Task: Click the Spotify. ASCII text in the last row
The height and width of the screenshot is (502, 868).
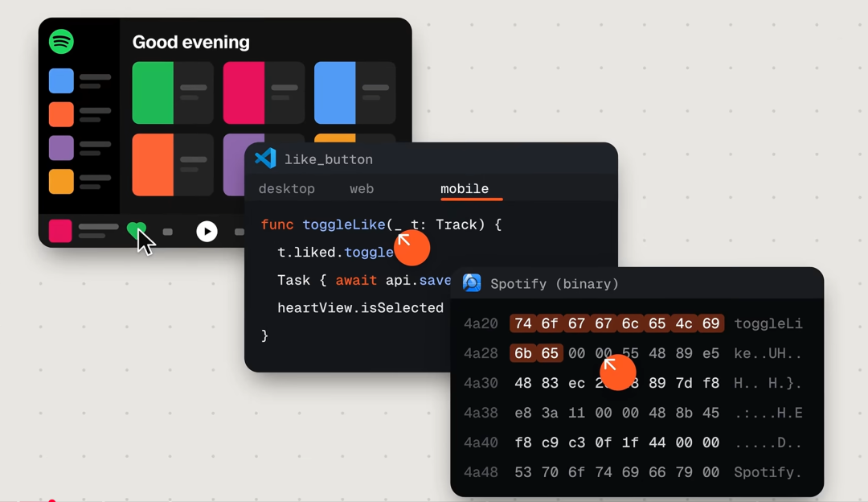Action: click(768, 472)
